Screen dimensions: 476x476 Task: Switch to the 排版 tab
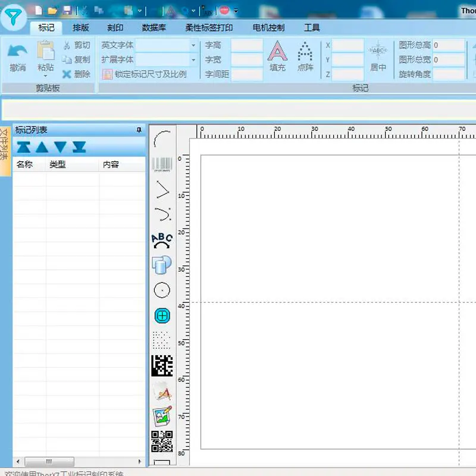coord(81,28)
